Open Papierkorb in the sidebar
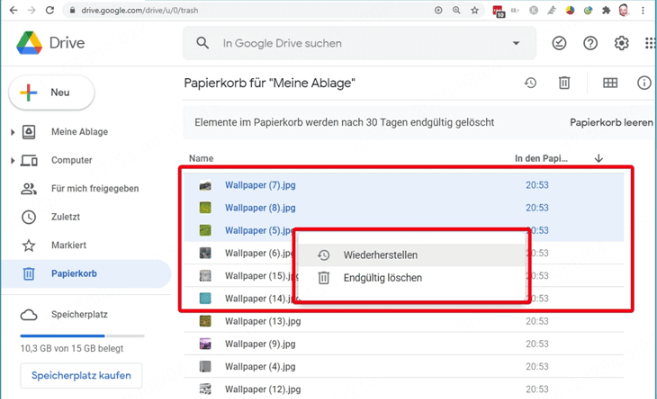The image size is (657, 399). point(85,274)
